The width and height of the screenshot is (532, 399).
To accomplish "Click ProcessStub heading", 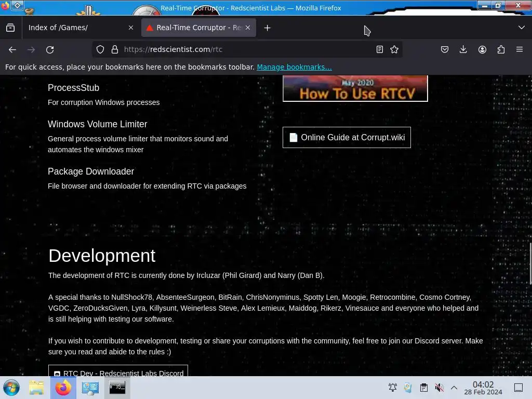I will [73, 88].
